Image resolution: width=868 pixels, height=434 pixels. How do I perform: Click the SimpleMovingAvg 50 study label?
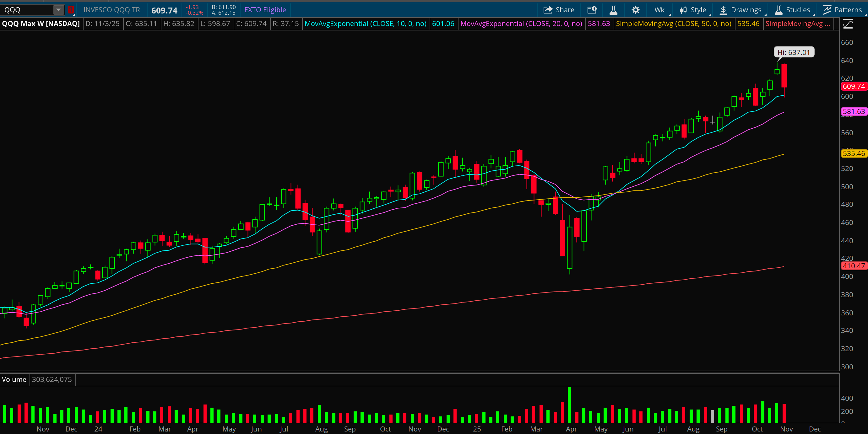click(x=673, y=24)
